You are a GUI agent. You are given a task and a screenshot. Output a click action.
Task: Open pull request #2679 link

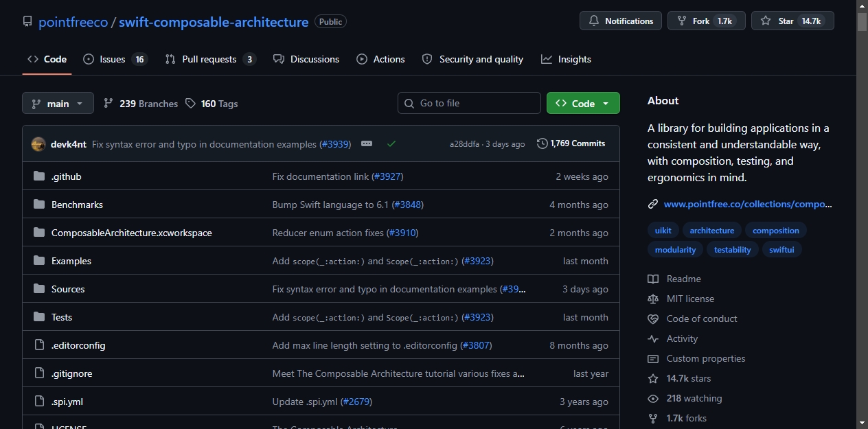[x=356, y=402]
